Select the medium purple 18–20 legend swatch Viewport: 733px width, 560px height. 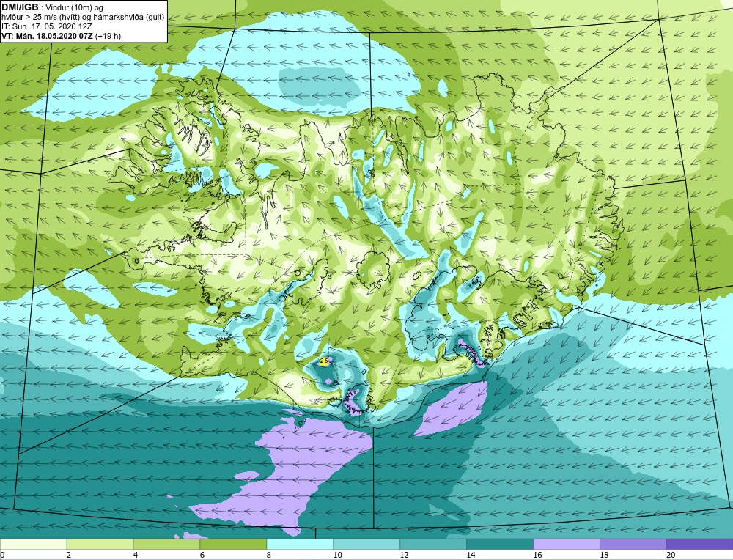(x=633, y=545)
